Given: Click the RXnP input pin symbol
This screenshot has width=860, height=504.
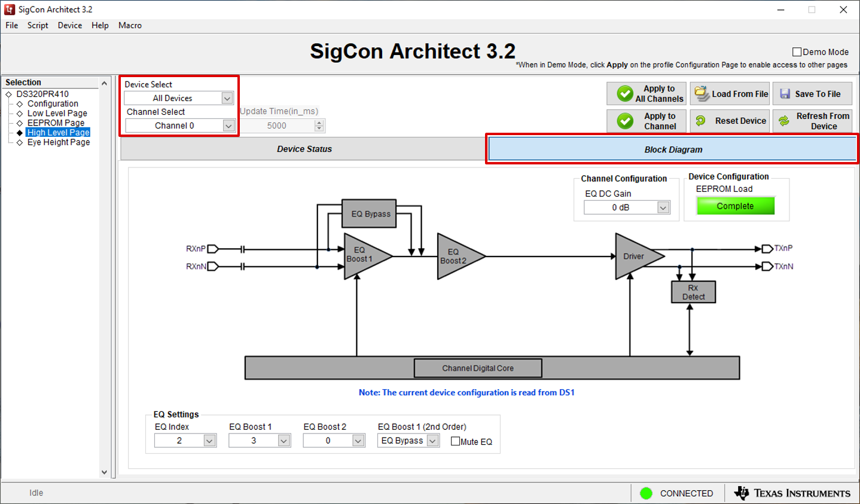Looking at the screenshot, I should [212, 249].
